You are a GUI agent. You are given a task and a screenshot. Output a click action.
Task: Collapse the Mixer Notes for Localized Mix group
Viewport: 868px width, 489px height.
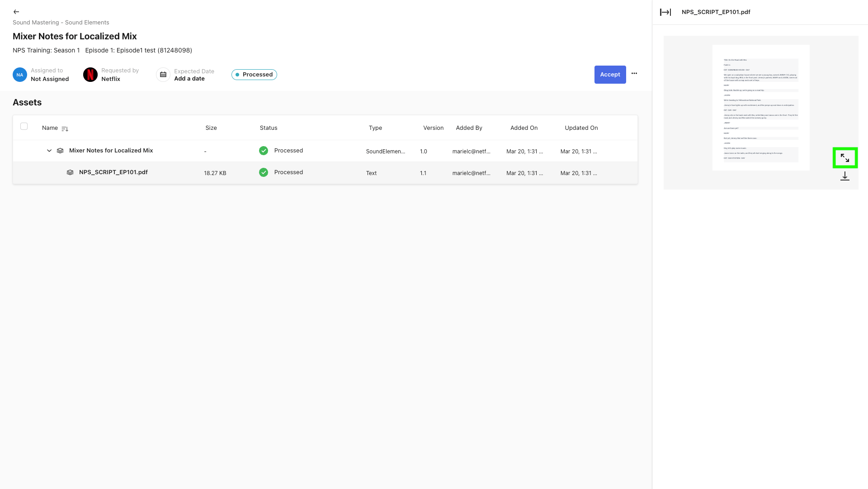[49, 151]
